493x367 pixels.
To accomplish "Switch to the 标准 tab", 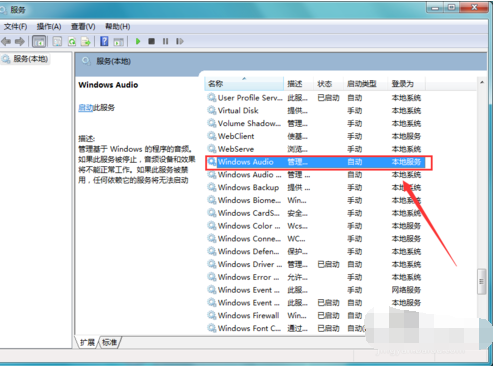I will [109, 342].
